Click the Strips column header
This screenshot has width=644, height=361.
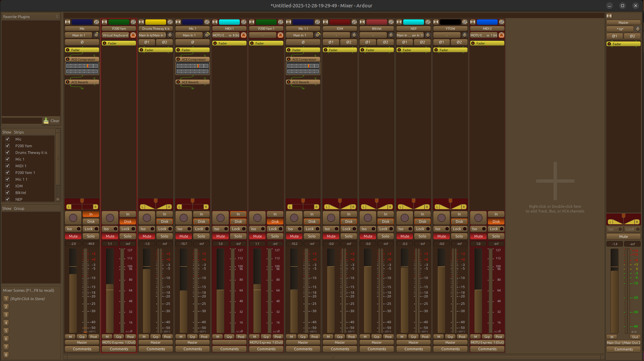19,132
